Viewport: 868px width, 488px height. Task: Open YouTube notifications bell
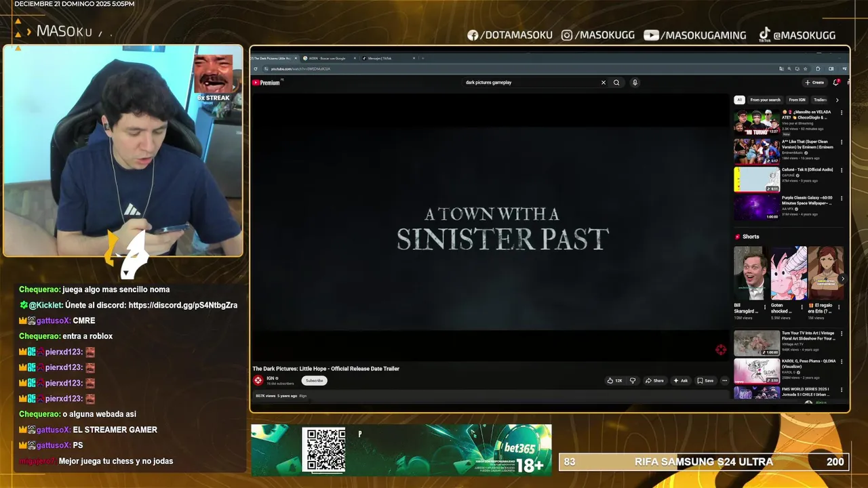pyautogui.click(x=836, y=83)
